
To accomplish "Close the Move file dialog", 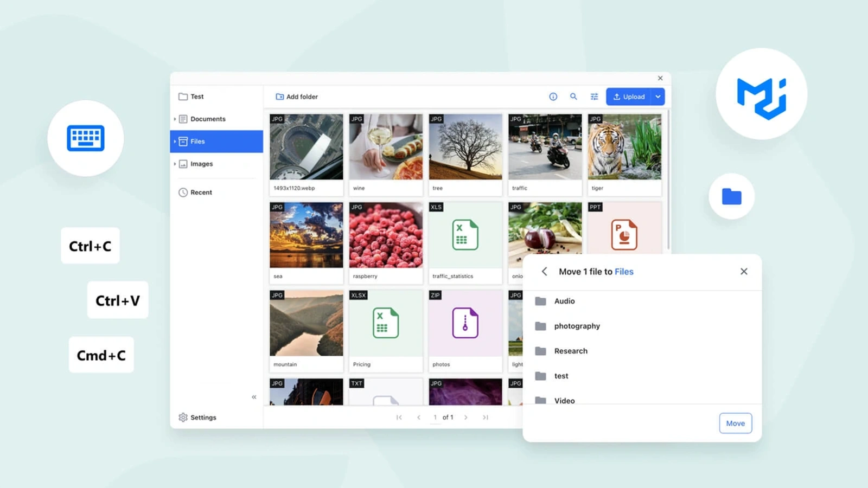I will [x=744, y=272].
